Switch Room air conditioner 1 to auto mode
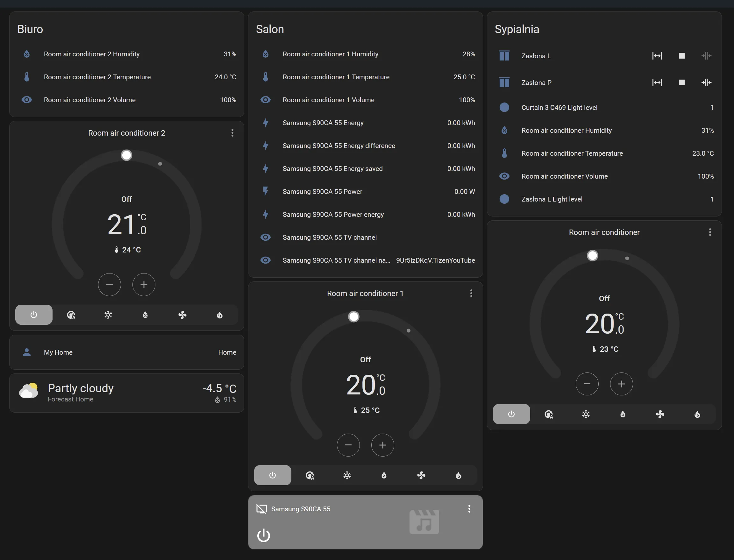The width and height of the screenshot is (734, 560). tap(310, 475)
